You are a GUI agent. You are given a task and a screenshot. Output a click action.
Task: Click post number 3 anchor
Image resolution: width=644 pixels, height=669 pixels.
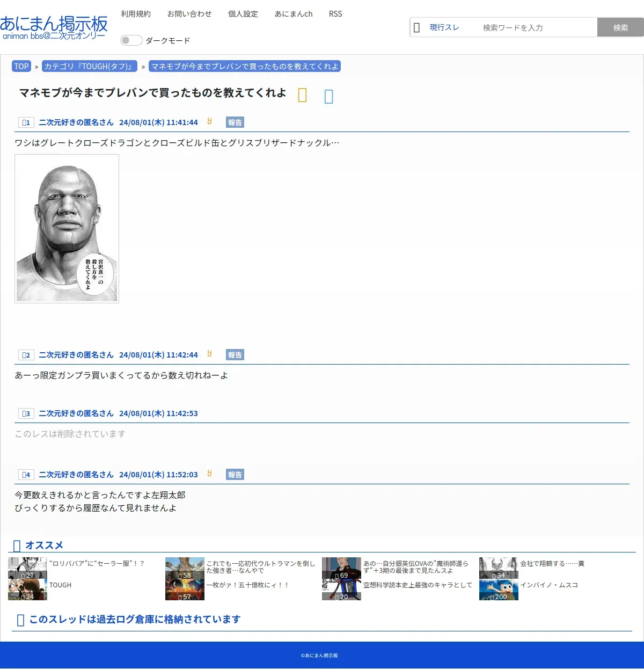26,413
